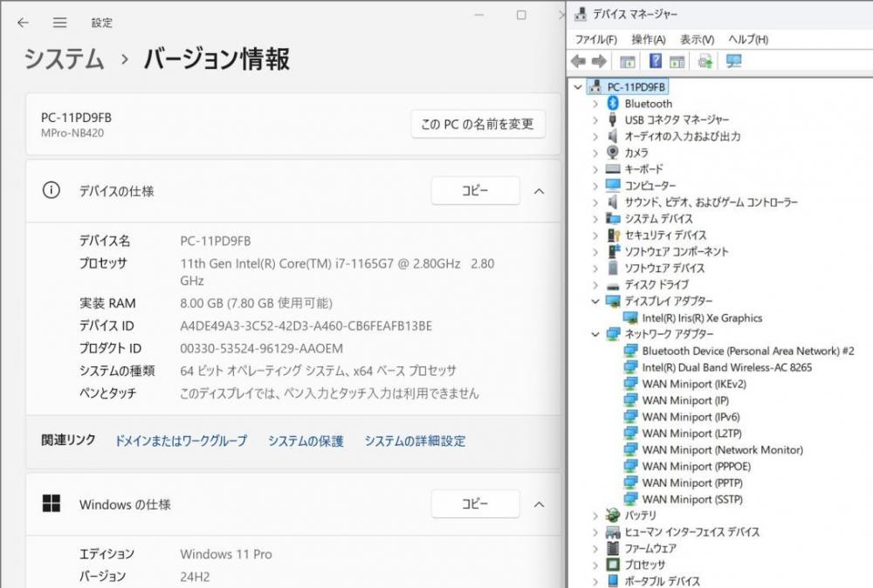Select WAN Miniport (IKEv2) entry
The width and height of the screenshot is (873, 588).
point(694,384)
